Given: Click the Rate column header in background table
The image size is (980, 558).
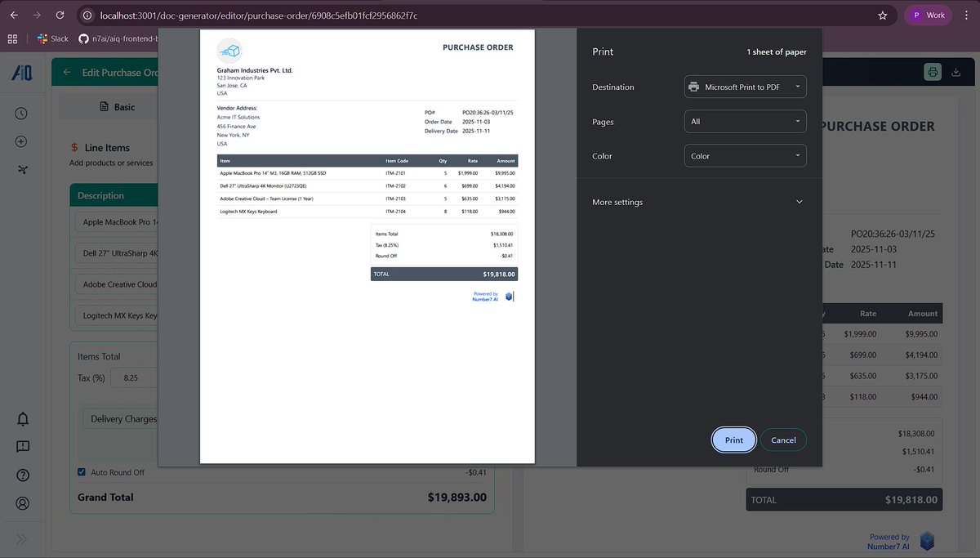Looking at the screenshot, I should (x=868, y=313).
